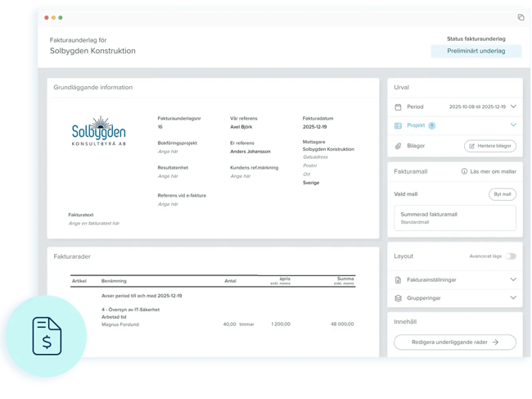Click the copy window icon at top right
The height and width of the screenshot is (399, 532).
521,17
